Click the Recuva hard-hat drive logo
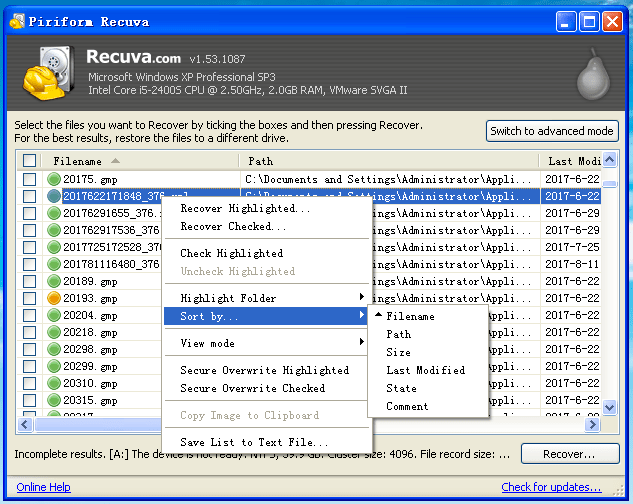This screenshot has height=504, width=633. [x=49, y=72]
